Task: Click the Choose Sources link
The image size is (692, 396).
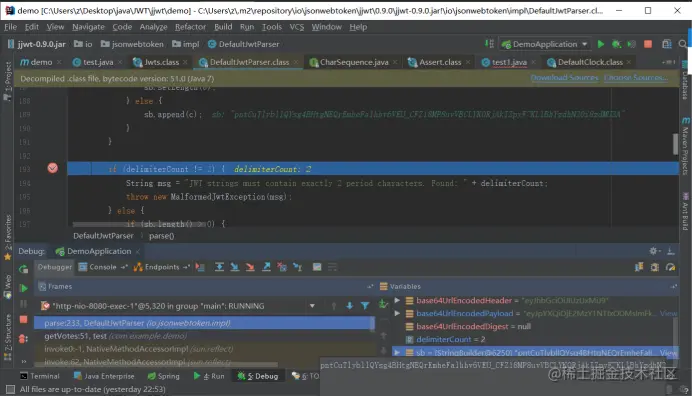Action: coord(636,78)
